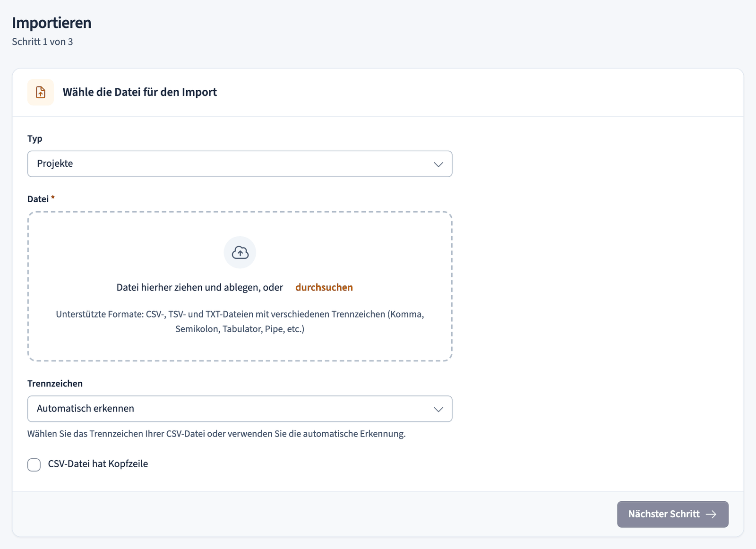The width and height of the screenshot is (756, 549).
Task: Click the durchsuchen link
Action: (324, 287)
